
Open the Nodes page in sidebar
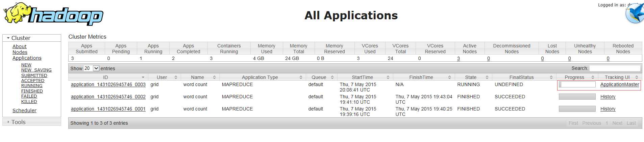[20, 52]
